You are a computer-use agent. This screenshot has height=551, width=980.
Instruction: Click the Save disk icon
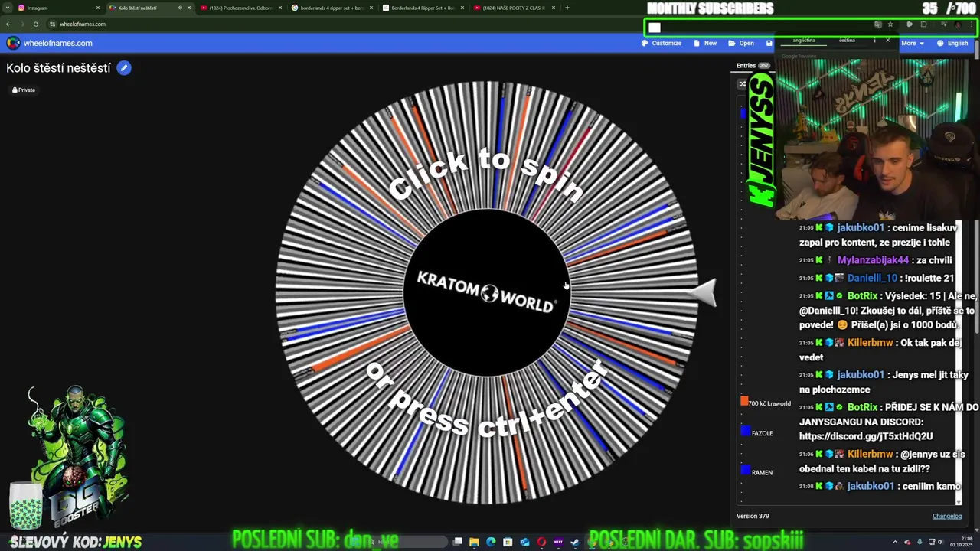coord(769,43)
